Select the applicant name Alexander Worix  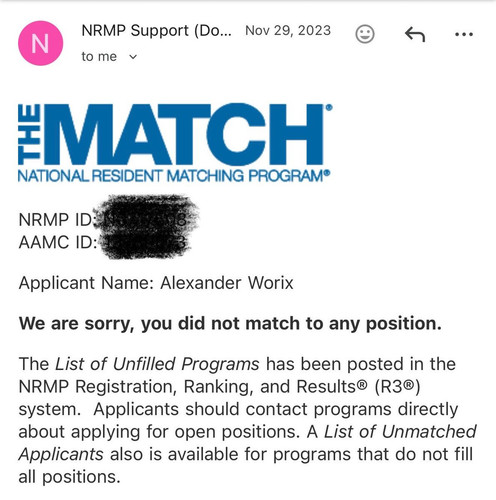click(x=227, y=283)
